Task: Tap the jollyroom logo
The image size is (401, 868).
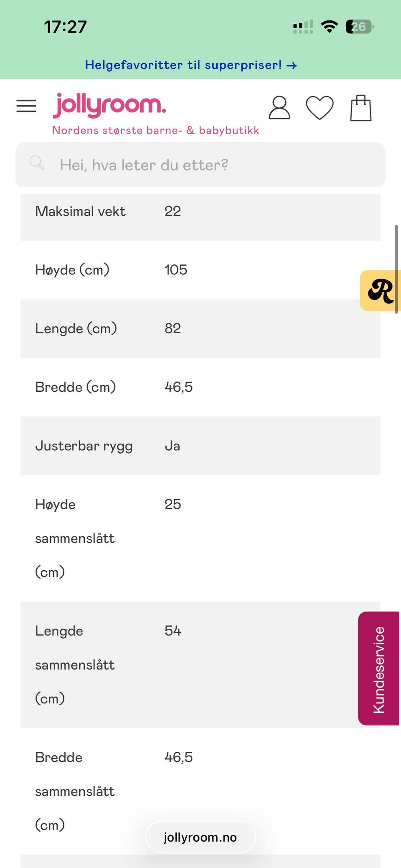Action: tap(109, 105)
